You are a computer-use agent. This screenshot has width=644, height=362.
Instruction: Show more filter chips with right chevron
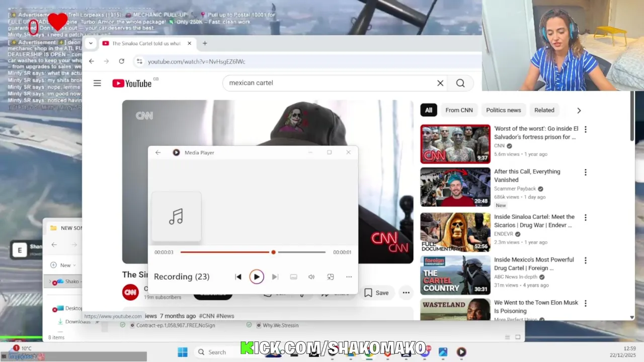pos(579,111)
